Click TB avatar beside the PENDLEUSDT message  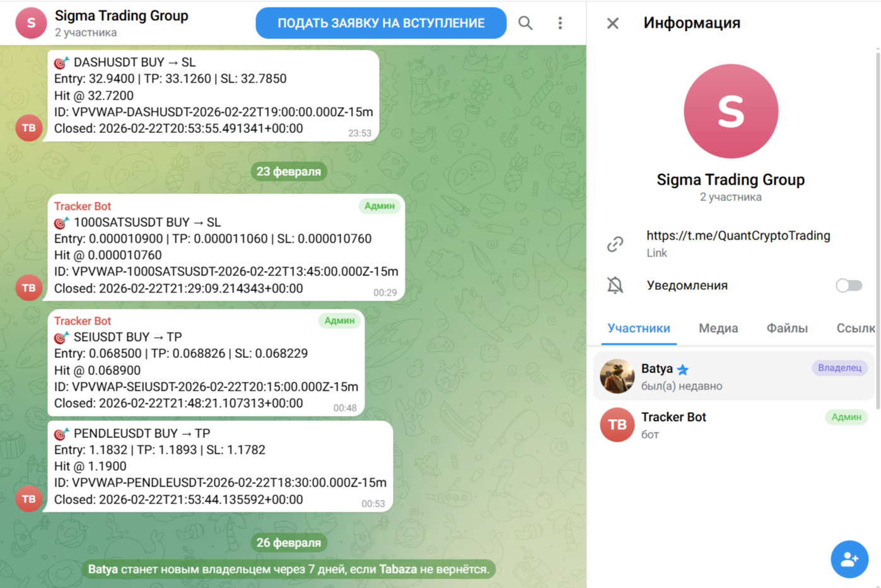pos(29,499)
